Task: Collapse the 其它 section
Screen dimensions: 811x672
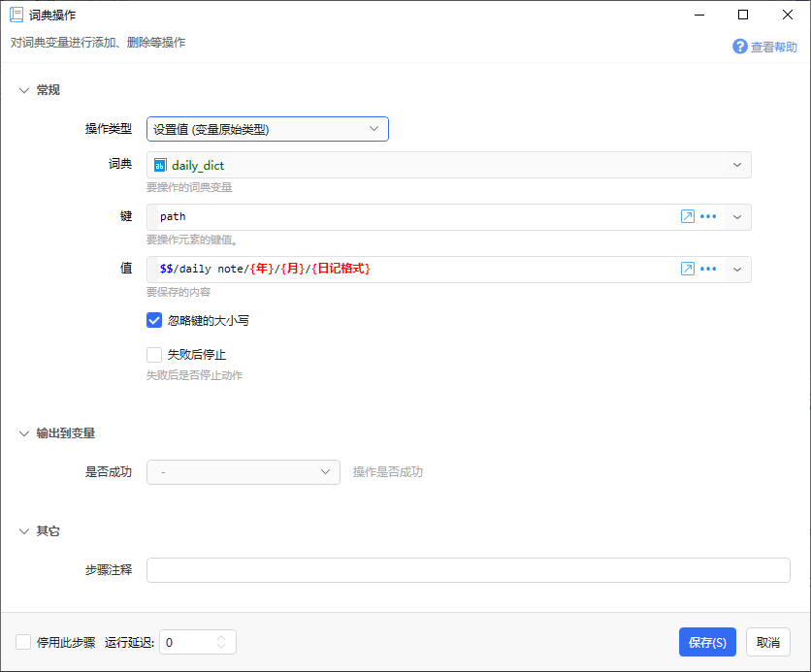Action: (24, 531)
